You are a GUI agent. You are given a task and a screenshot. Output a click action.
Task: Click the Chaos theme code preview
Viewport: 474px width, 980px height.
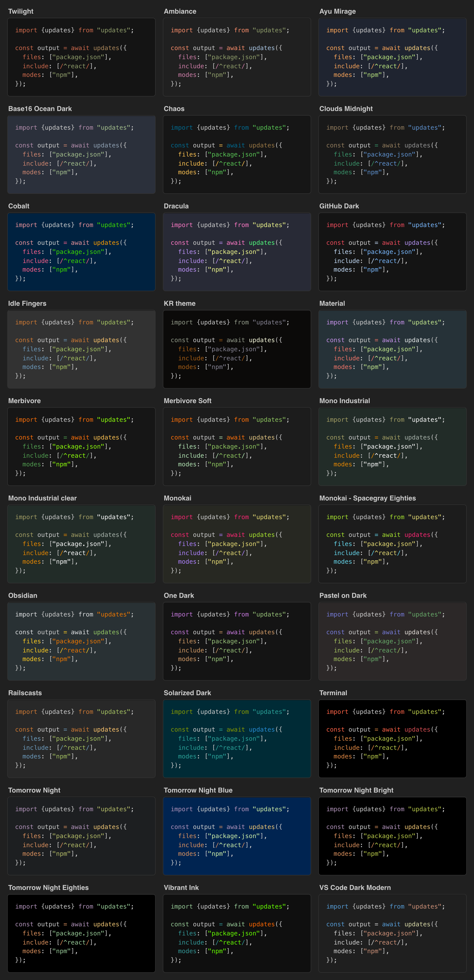(x=237, y=154)
